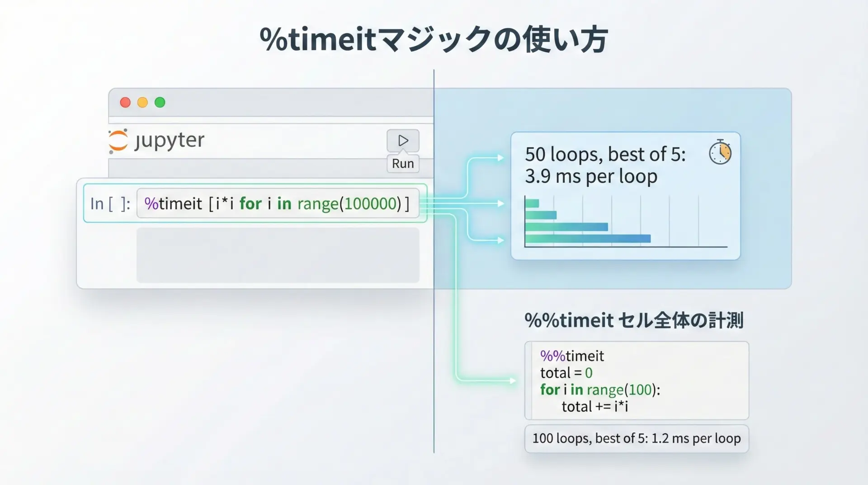
Task: Click the green maximize dot
Action: [160, 102]
